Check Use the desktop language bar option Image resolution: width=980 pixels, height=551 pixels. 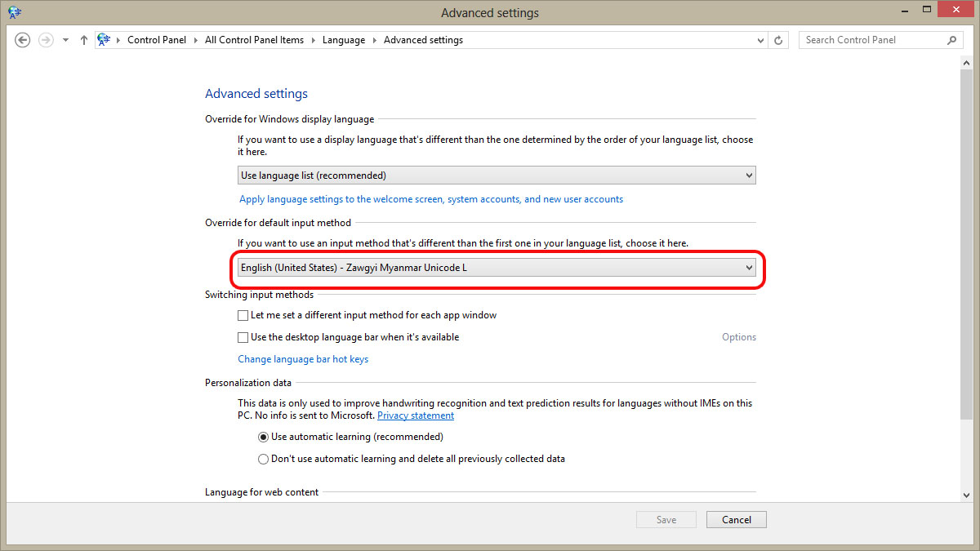pos(243,337)
